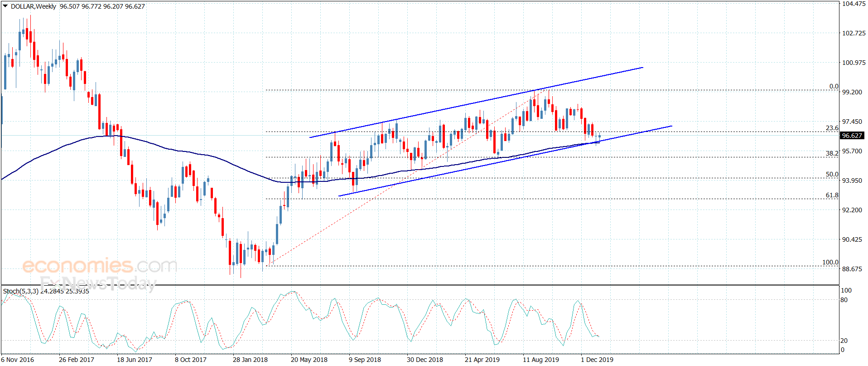The image size is (868, 366).
Task: Click the 95.700 price axis label
Action: [852, 151]
